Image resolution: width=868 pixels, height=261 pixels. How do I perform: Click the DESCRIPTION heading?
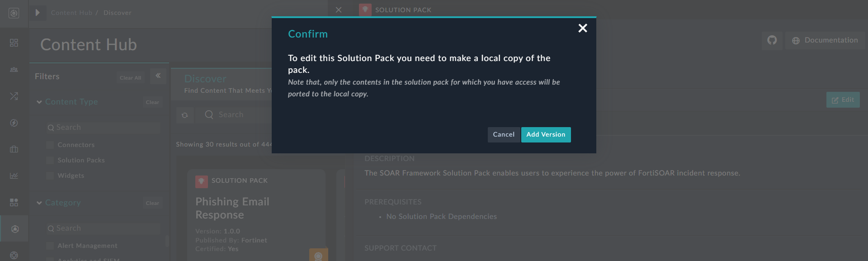pos(389,159)
